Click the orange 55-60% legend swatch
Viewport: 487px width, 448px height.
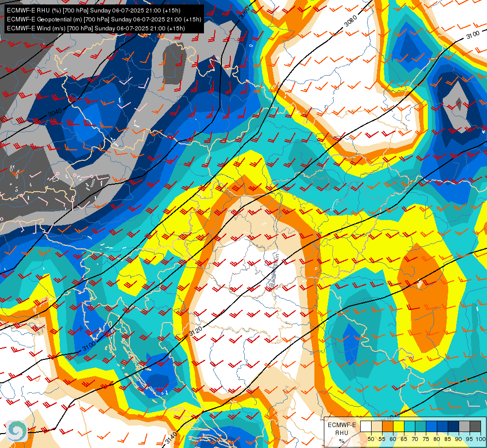(x=388, y=426)
